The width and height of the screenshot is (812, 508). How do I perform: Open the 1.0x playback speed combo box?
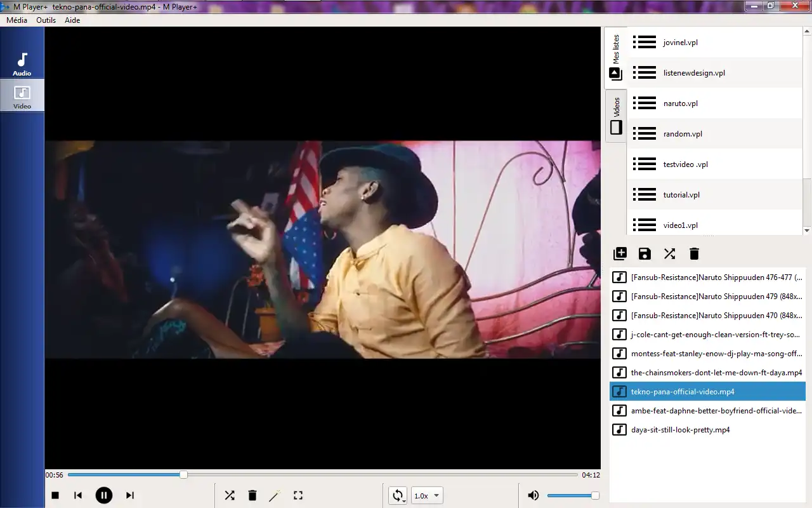coord(428,496)
